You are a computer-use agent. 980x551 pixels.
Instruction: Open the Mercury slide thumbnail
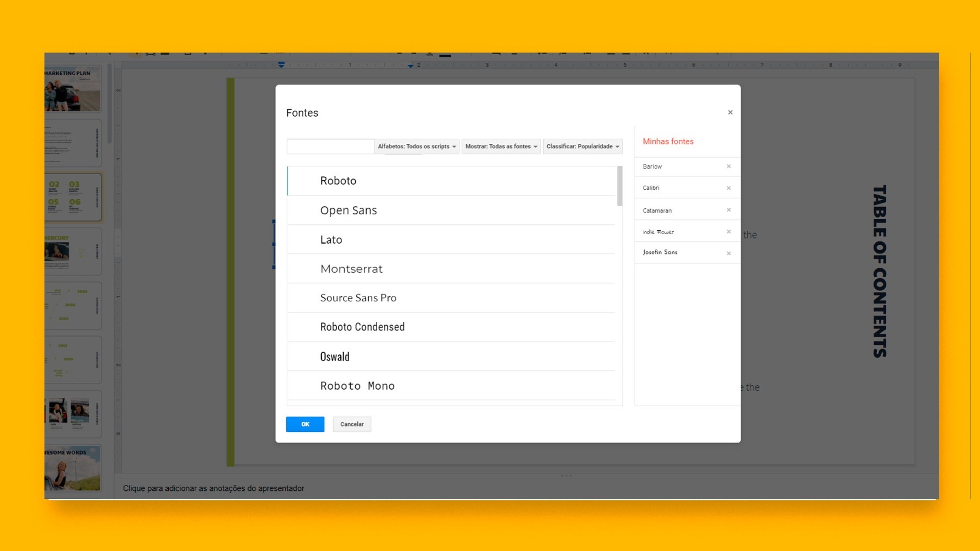(x=73, y=251)
